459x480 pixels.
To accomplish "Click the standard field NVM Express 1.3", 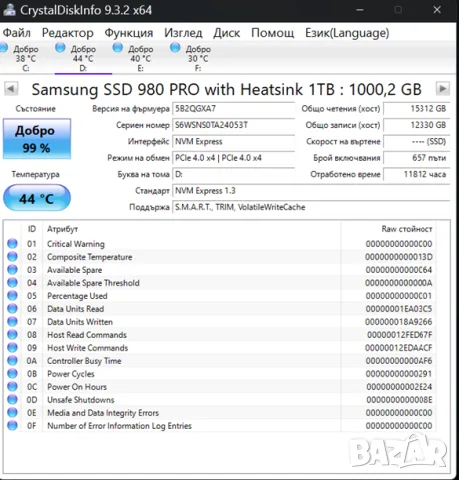I will coord(311,191).
